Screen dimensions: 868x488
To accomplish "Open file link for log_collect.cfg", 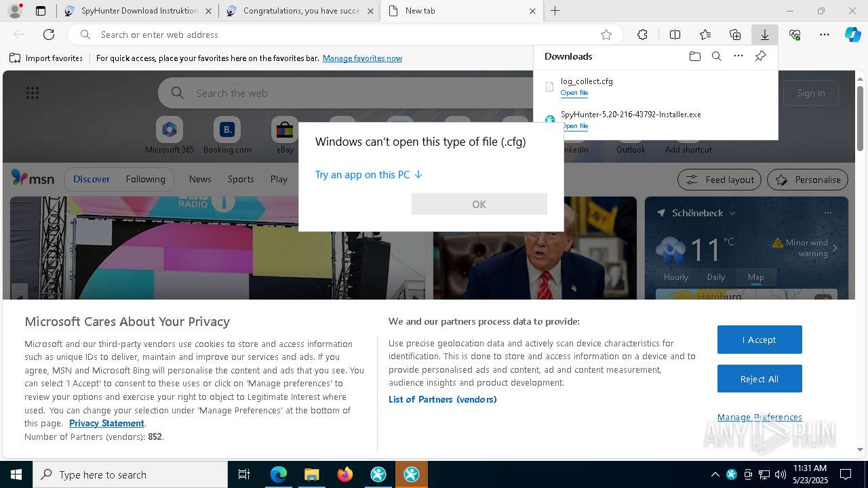I will coord(574,93).
